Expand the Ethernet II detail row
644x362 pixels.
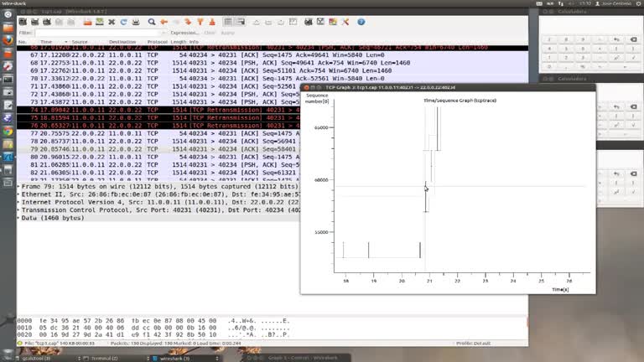pos(18,194)
